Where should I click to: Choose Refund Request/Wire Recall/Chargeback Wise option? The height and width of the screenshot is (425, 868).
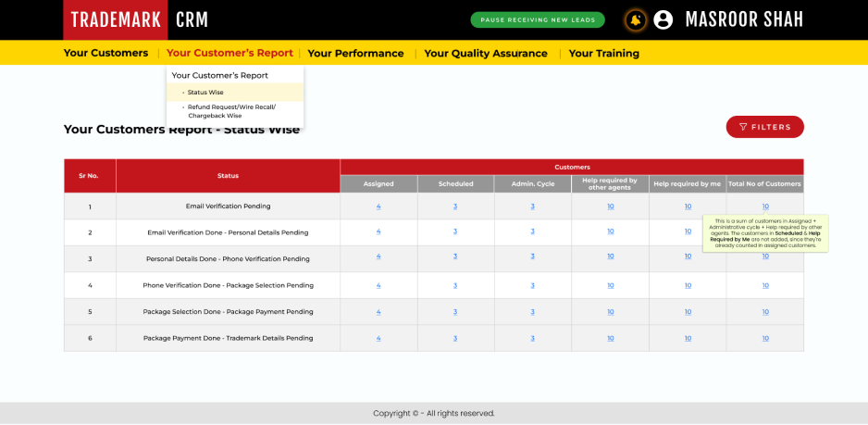(x=230, y=111)
